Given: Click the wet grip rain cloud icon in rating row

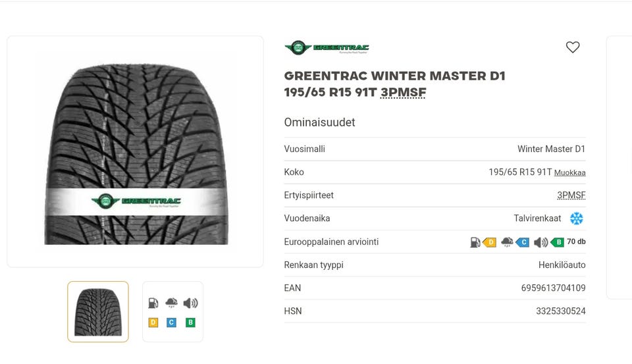Looking at the screenshot, I should pyautogui.click(x=507, y=242).
